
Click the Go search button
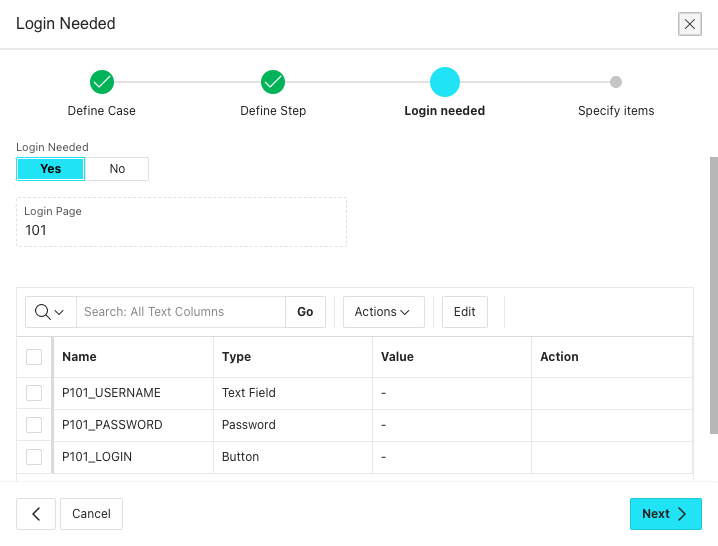pyautogui.click(x=305, y=312)
